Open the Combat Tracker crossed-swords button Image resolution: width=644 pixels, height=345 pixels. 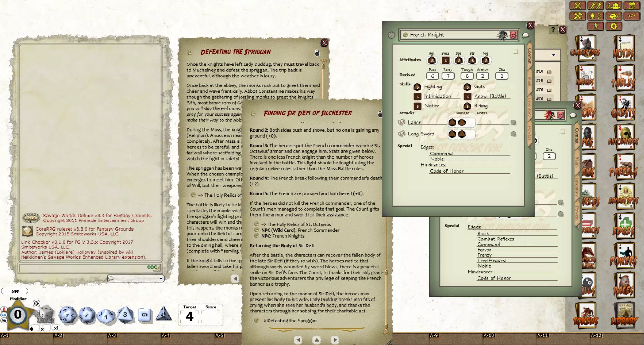click(x=578, y=6)
